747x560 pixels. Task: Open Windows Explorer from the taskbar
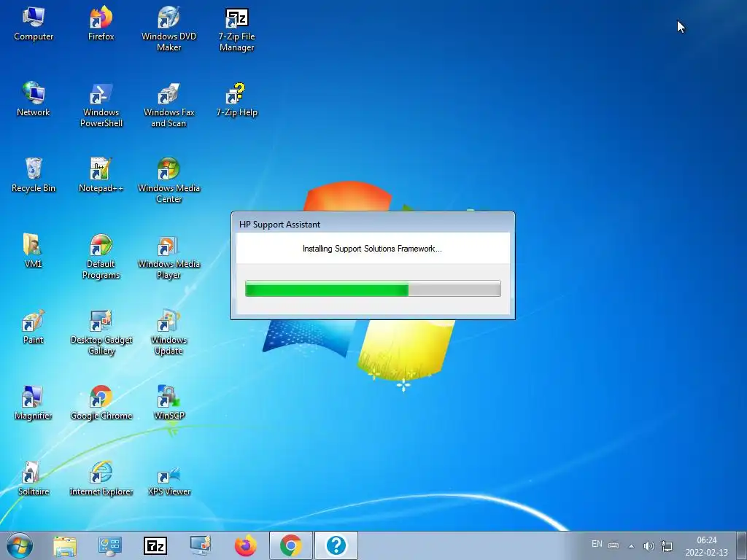pyautogui.click(x=65, y=545)
